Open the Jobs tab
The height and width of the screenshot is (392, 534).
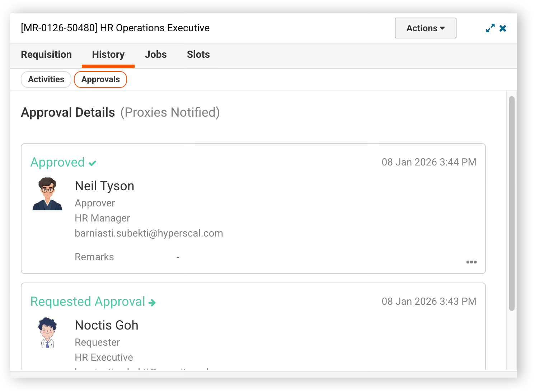(156, 55)
